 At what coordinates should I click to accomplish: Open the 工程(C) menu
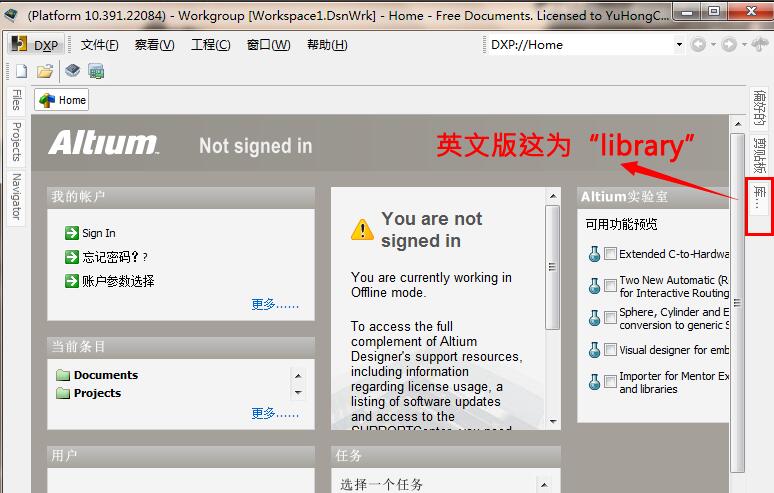[x=211, y=45]
